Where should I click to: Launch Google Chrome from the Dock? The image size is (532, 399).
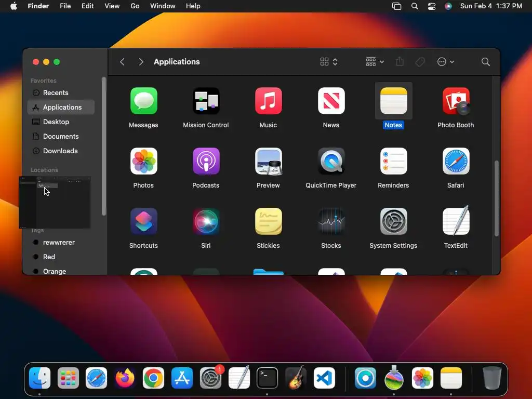[153, 378]
